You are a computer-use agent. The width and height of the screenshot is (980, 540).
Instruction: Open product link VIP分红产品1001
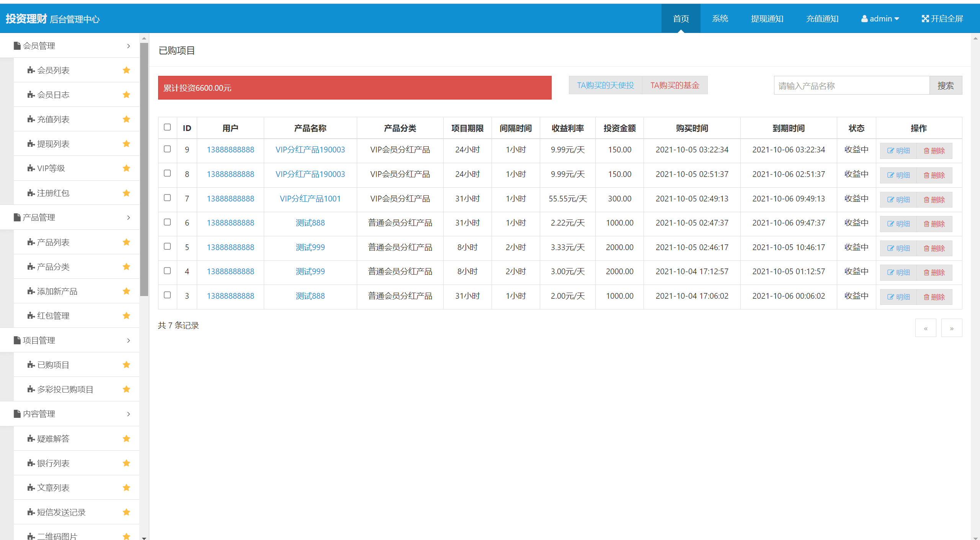310,198
